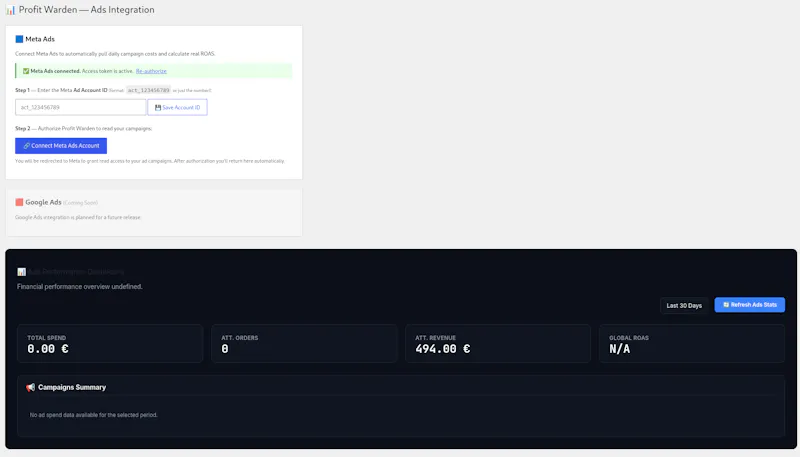Screen dimensions: 800x457
Task: Click the Att. Revenue 494.00 € value
Action: (x=443, y=349)
